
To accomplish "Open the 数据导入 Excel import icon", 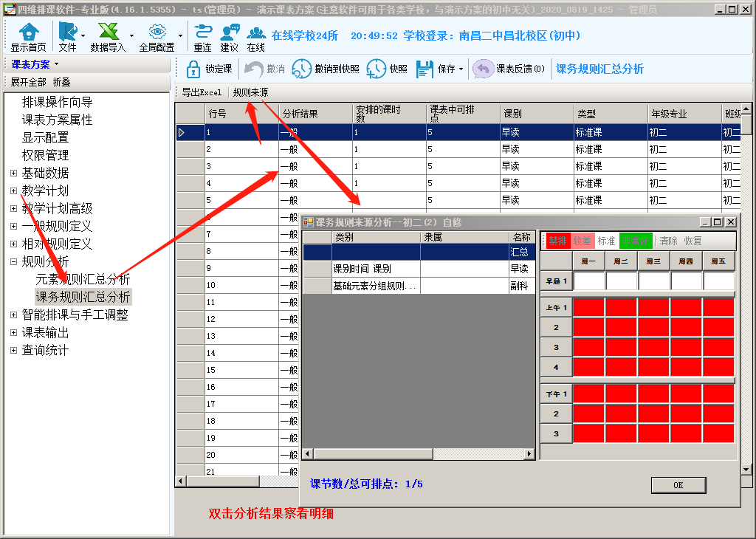I will click(109, 32).
